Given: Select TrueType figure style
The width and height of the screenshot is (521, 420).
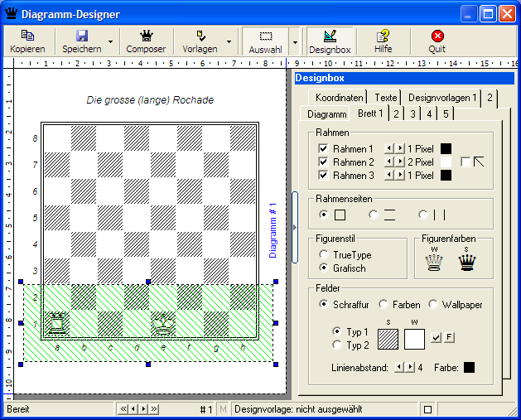Looking at the screenshot, I should (324, 254).
